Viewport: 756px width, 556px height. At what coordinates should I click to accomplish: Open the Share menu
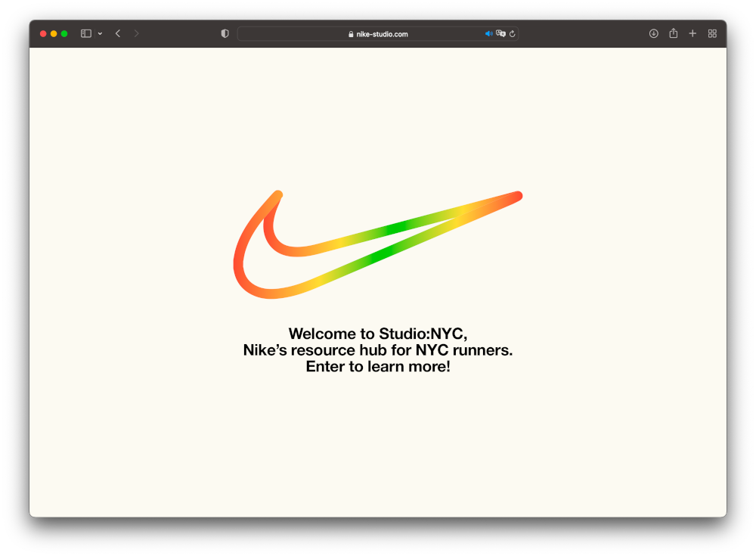pos(673,33)
